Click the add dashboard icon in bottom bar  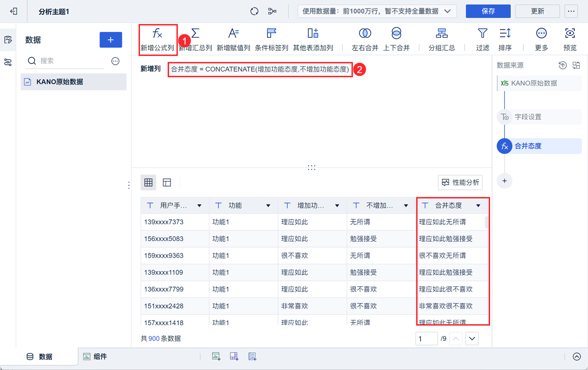click(x=234, y=357)
